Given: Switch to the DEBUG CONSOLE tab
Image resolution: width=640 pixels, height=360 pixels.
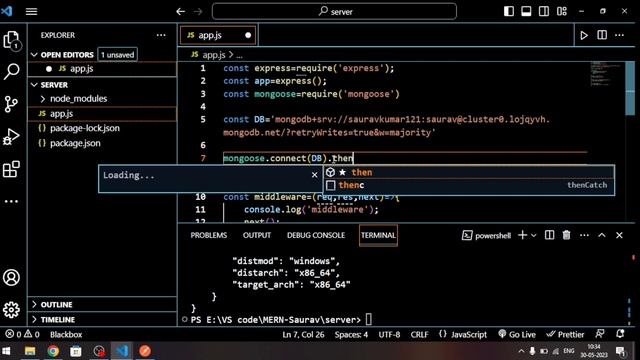Looking at the screenshot, I should point(316,235).
